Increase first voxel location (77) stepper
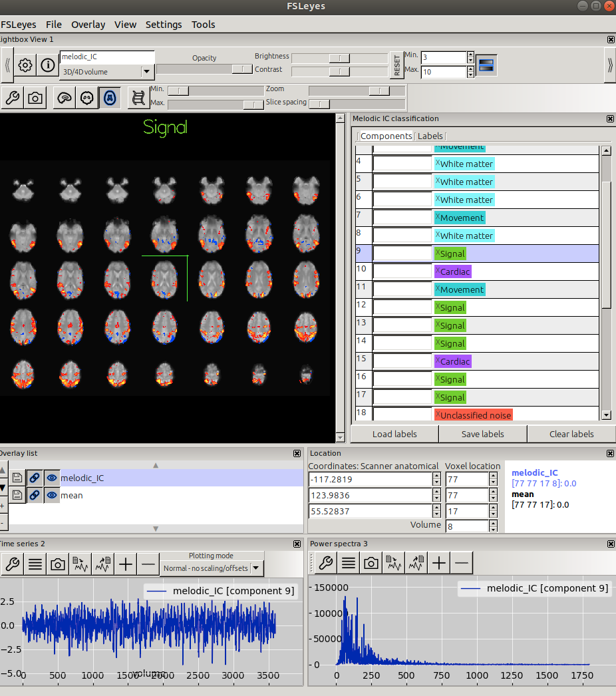616x696 pixels. click(x=493, y=476)
